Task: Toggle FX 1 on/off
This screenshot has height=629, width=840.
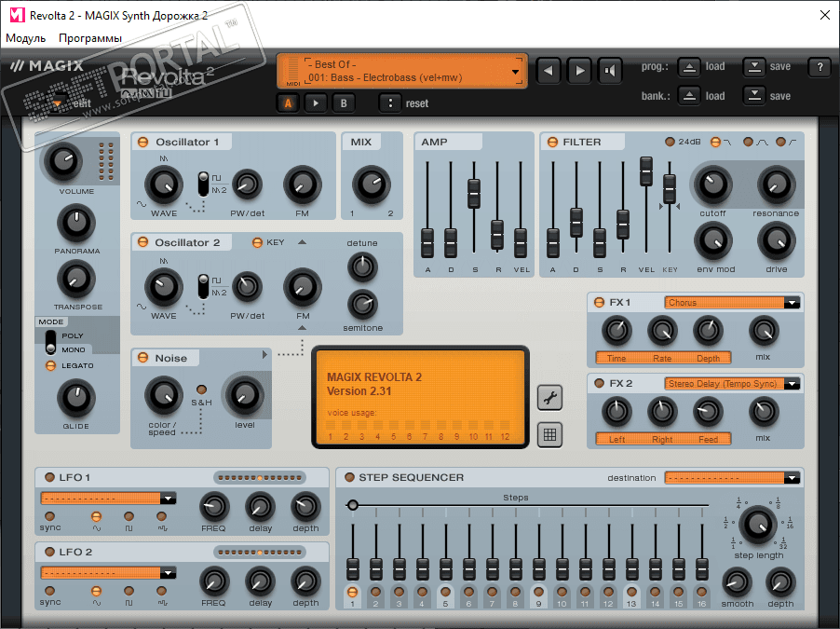Action: 600,303
